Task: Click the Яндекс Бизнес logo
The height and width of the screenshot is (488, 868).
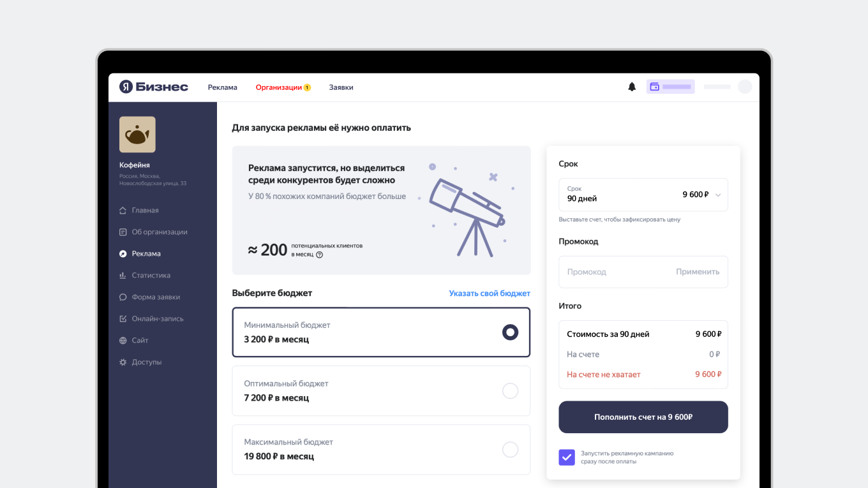Action: coord(154,87)
